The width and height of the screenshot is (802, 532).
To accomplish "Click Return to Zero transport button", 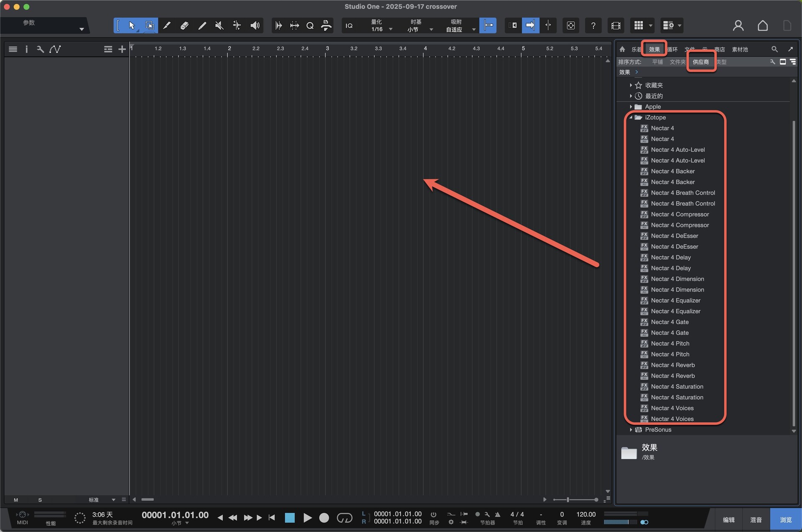I will [272, 518].
